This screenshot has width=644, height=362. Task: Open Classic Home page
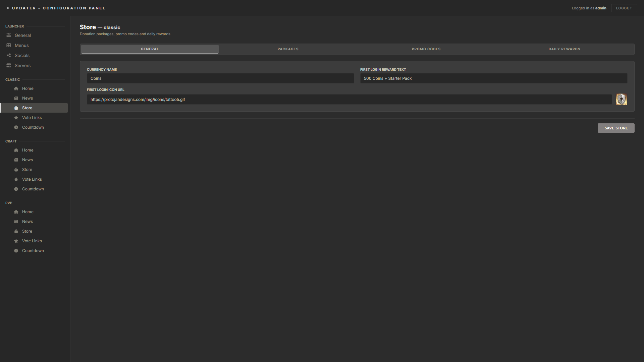click(x=34, y=88)
